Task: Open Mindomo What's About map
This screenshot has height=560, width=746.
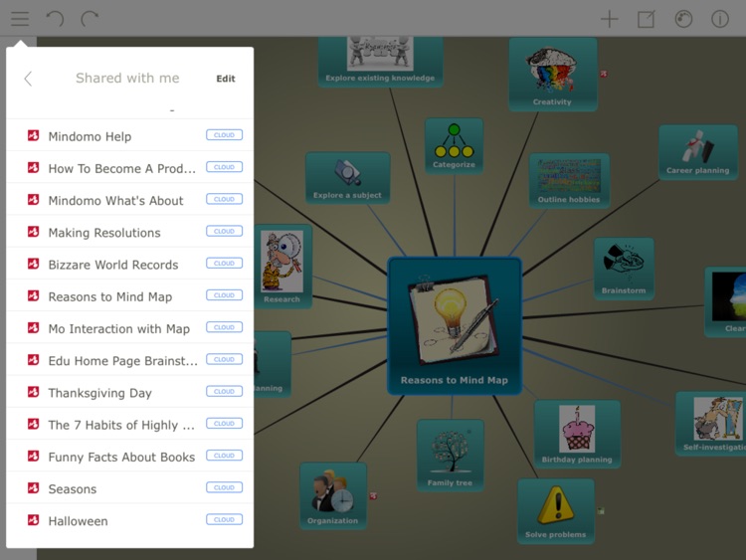Action: (129, 200)
